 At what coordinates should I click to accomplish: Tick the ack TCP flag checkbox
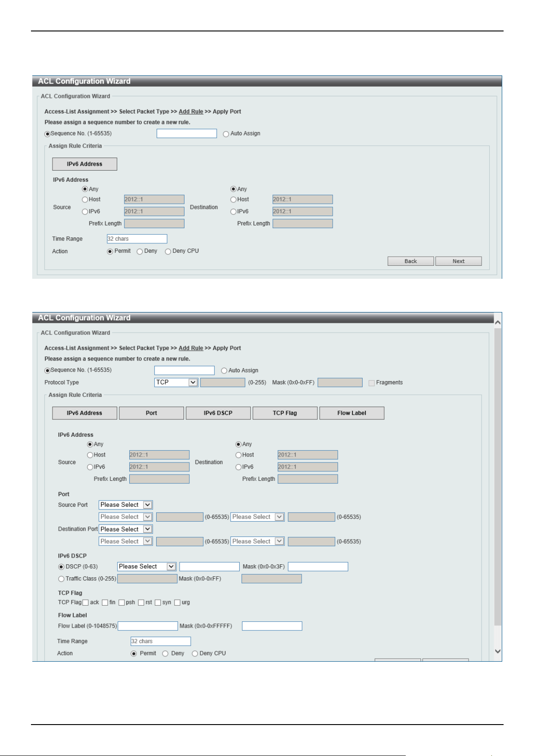pos(86,602)
